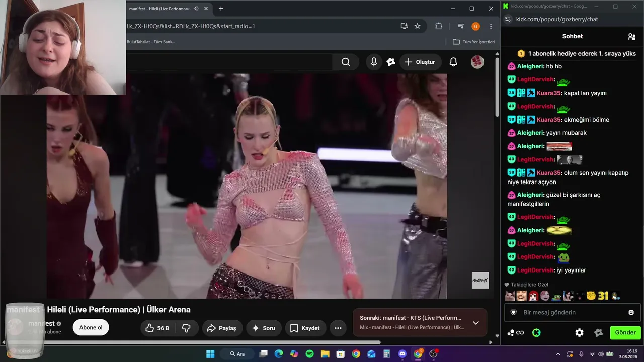Open the Chrome media controls button
The height and width of the screenshot is (362, 644).
click(x=461, y=26)
